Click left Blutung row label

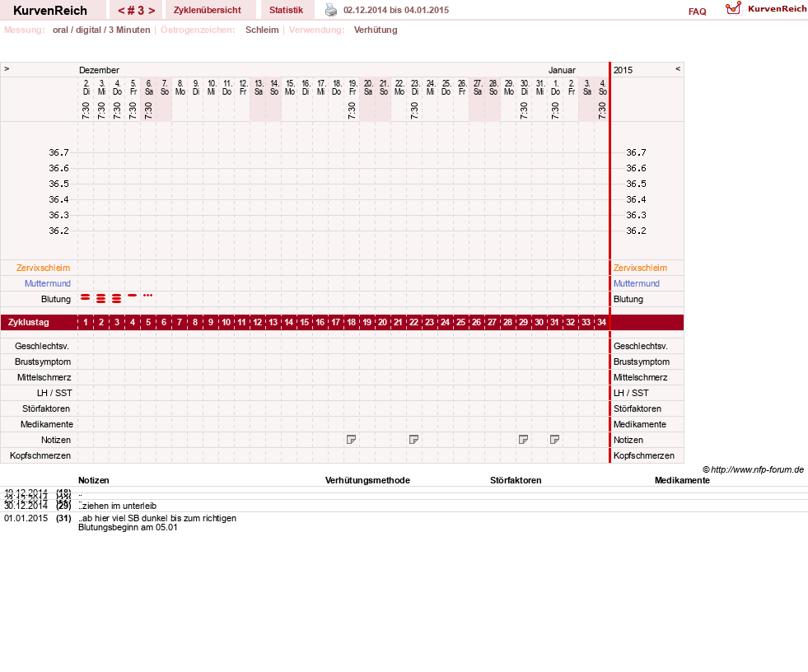click(x=56, y=300)
